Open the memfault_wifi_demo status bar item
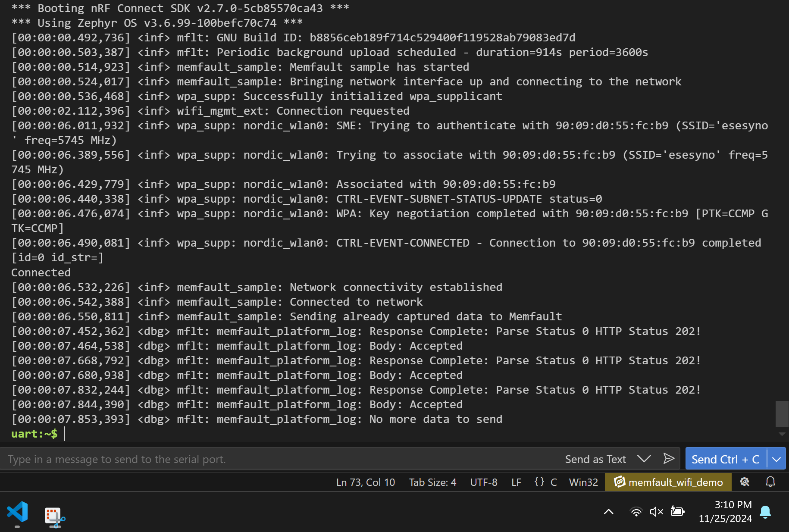This screenshot has width=789, height=532. point(668,482)
